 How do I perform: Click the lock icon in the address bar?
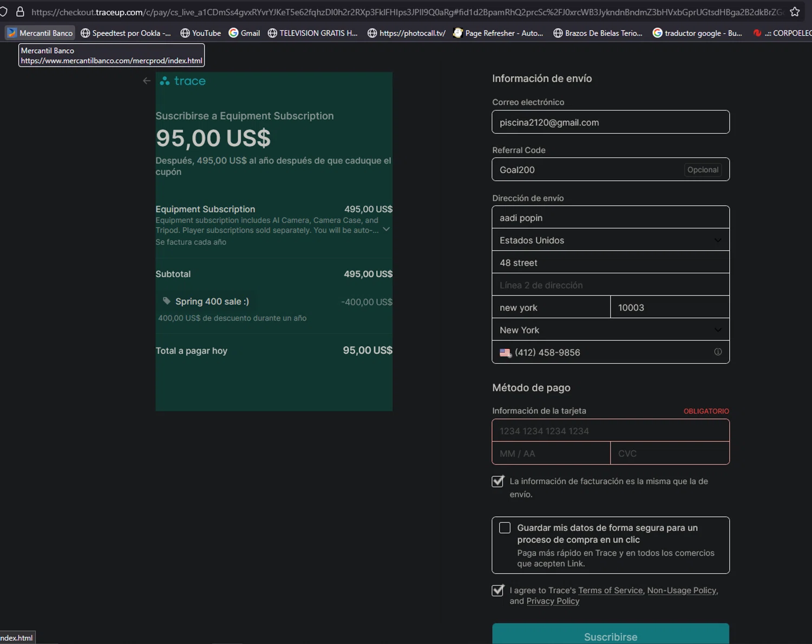tap(20, 11)
